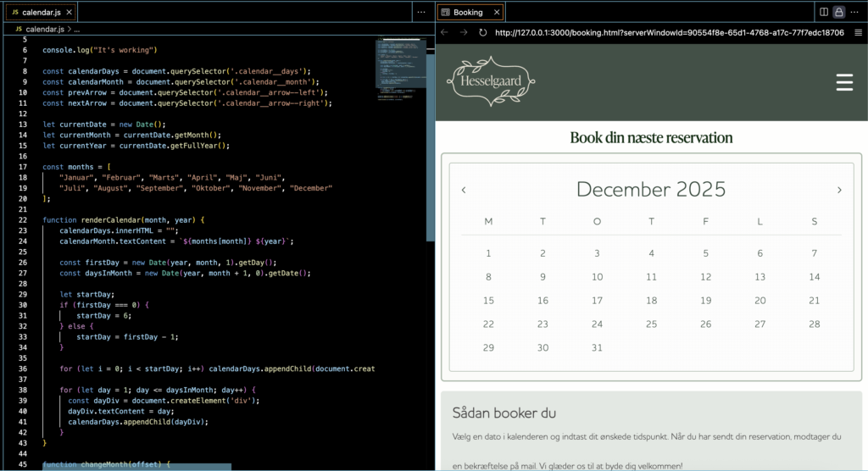
Task: Click the 'function renderCalendar' line
Action: (x=124, y=219)
